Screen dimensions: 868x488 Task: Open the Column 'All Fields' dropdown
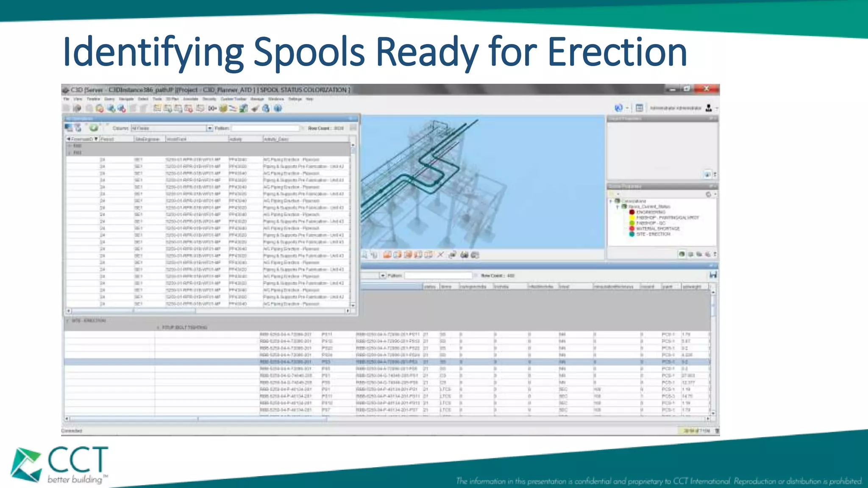pos(209,128)
